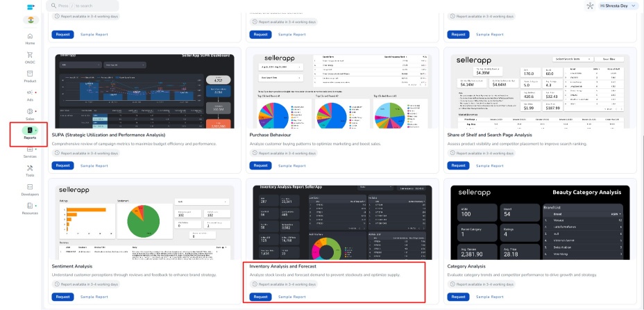This screenshot has height=310, width=644.
Task: Open the Product sidebar icon
Action: coord(30,74)
